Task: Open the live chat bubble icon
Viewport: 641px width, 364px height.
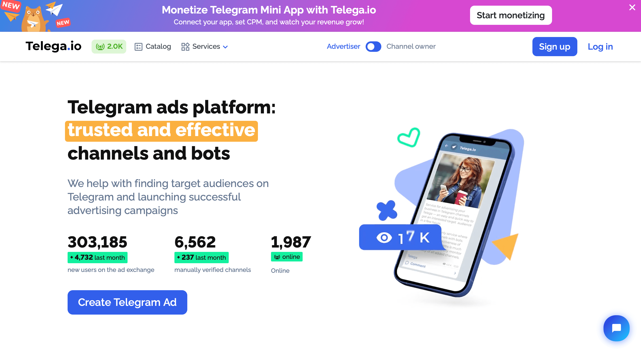Action: tap(616, 328)
